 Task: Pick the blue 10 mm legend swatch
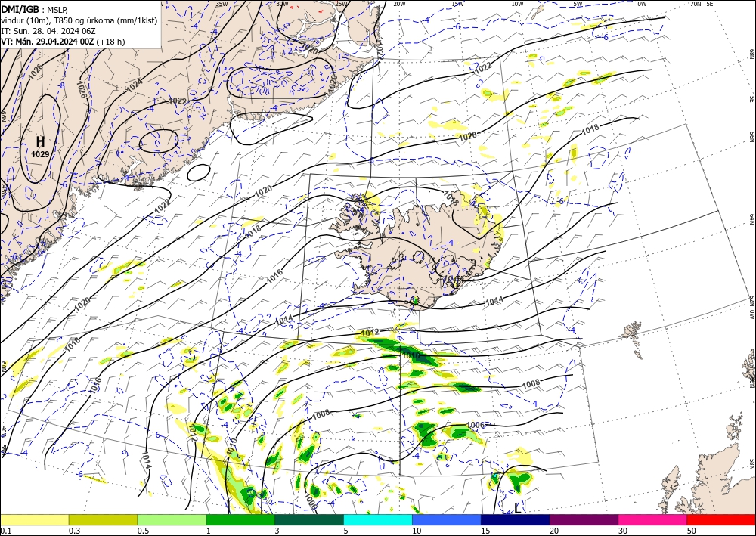(447, 519)
